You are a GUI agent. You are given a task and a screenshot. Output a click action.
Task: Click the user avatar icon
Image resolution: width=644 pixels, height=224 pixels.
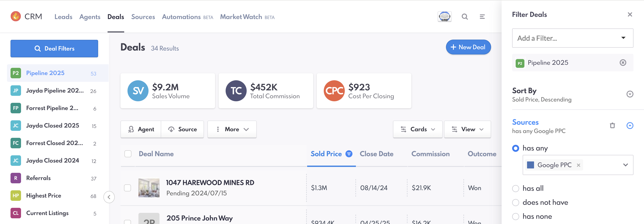point(444,17)
